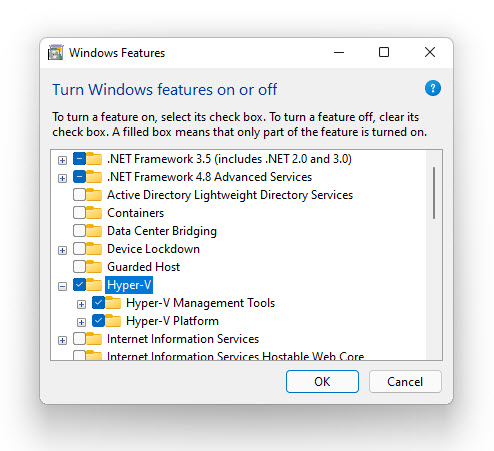Enable the Data Center Bridging checkbox

tap(79, 231)
